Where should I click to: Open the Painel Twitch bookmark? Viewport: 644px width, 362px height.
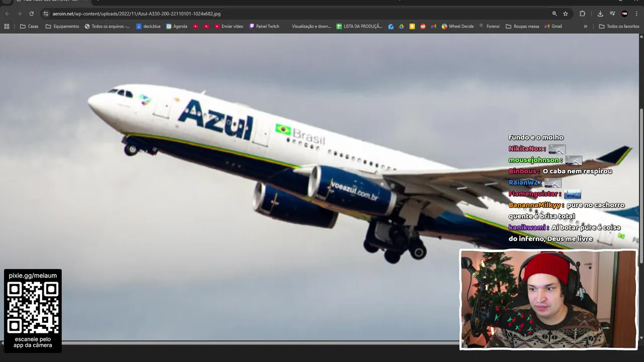(x=264, y=26)
